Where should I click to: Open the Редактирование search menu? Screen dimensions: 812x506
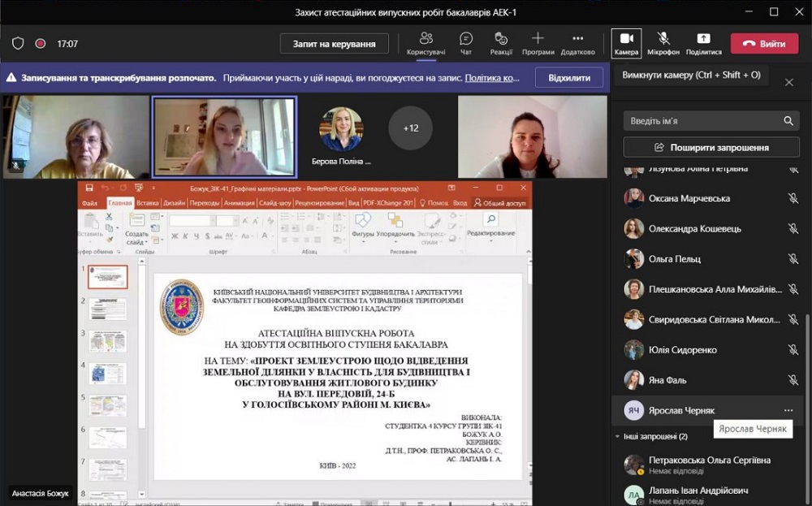tap(490, 226)
